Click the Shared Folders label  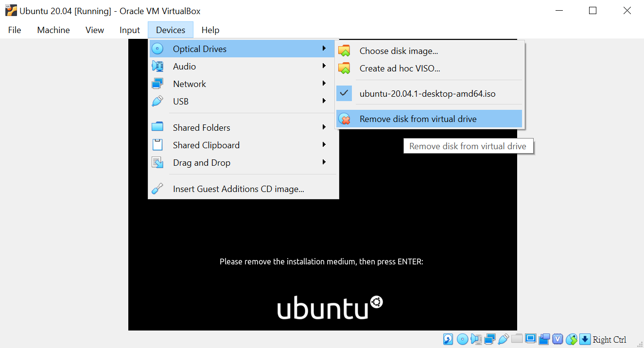202,128
